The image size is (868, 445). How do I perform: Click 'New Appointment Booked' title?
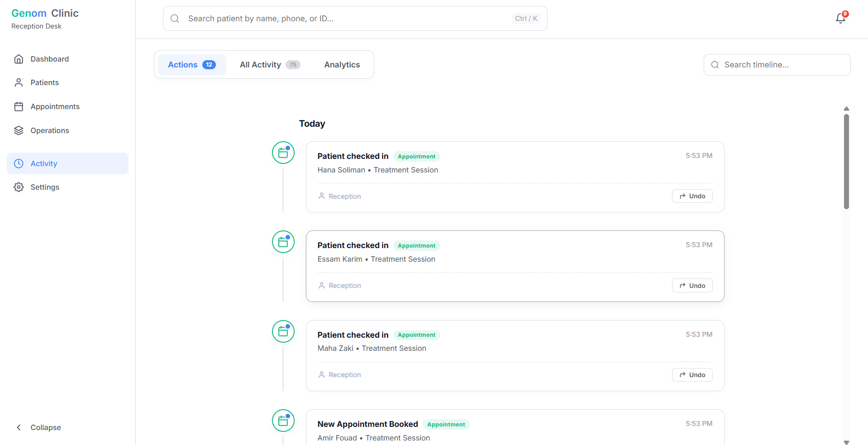367,424
